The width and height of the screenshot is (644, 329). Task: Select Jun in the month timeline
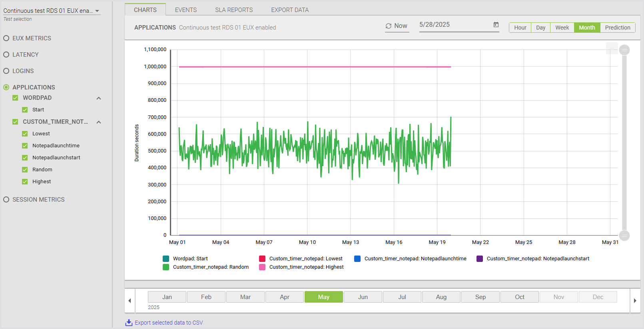(x=363, y=297)
